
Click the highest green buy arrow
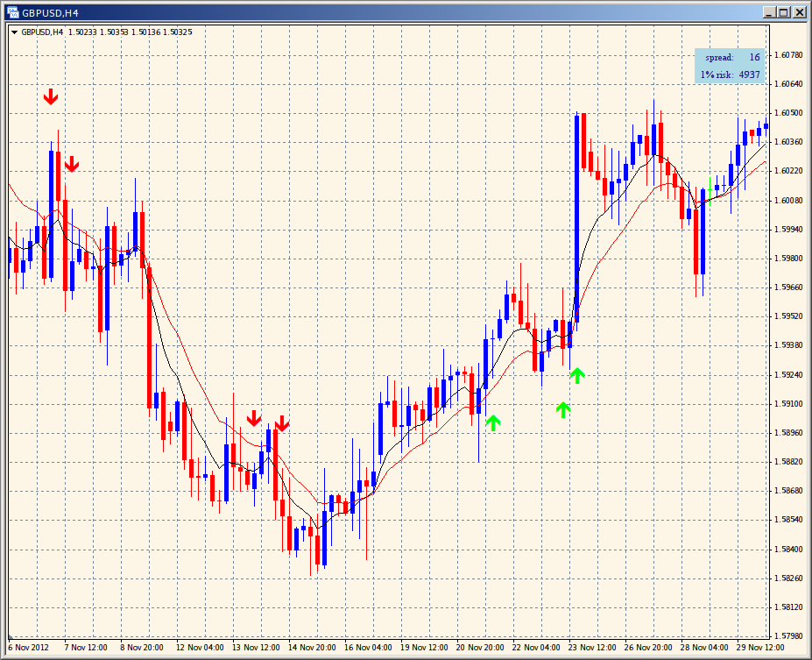coord(576,376)
